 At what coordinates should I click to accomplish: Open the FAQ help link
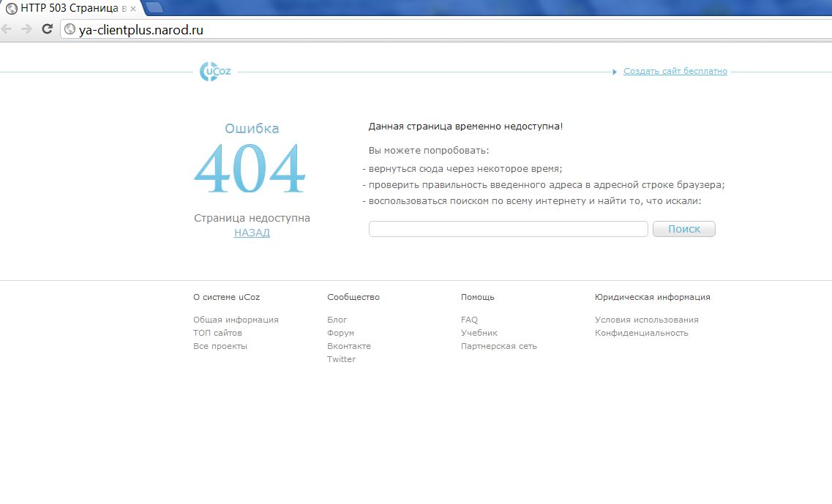point(469,320)
